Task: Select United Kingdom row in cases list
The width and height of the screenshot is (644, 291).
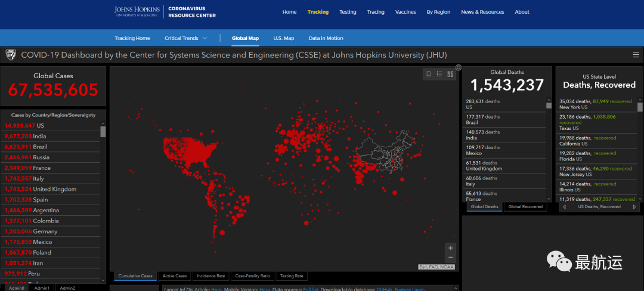Action: 51,189
